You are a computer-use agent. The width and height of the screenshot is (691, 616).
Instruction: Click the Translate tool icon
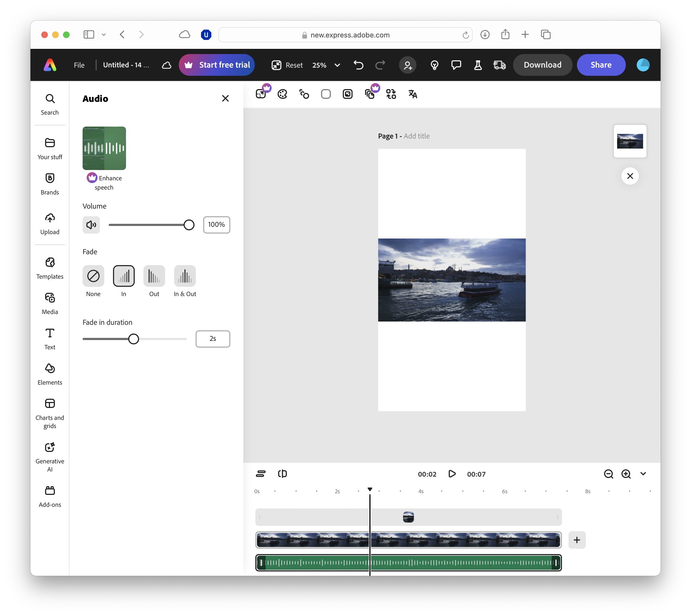413,94
